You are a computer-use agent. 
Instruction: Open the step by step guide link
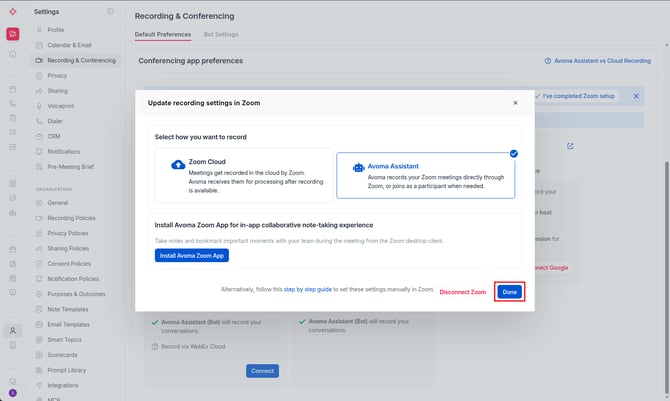pos(308,289)
